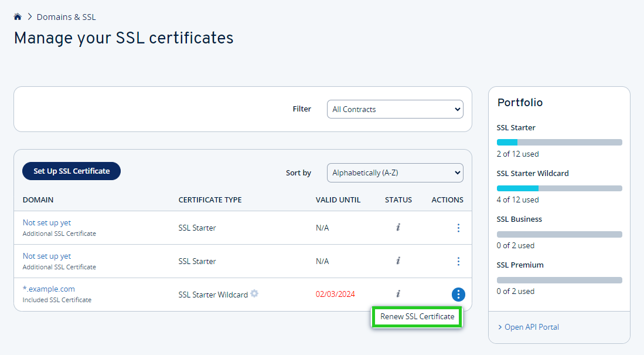Screen dimensions: 644x355
Task: Click the home icon in breadcrumb
Action: point(18,17)
